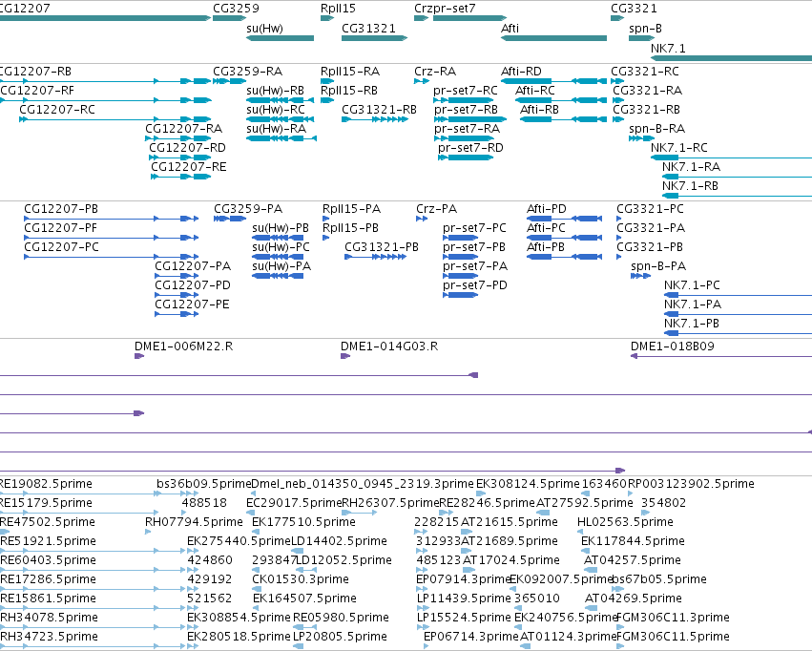Click the DME1-014G03.R clone label
812x651 pixels.
pyautogui.click(x=389, y=346)
